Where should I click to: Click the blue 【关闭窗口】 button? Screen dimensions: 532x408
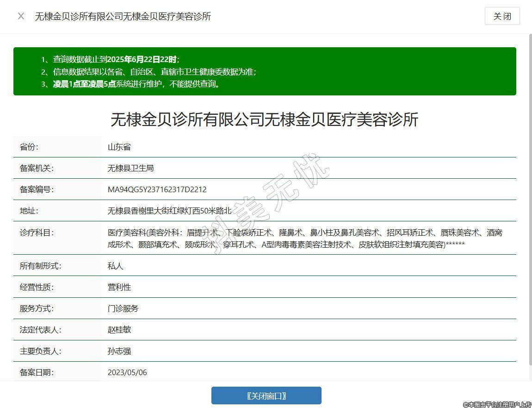[266, 395]
